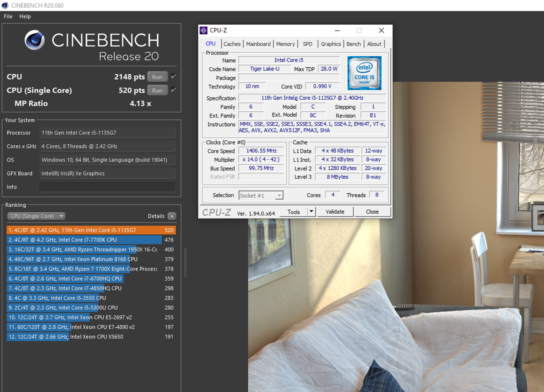This screenshot has height=392, width=544.
Task: Click the panel splitter grip handle
Action: pos(185,262)
